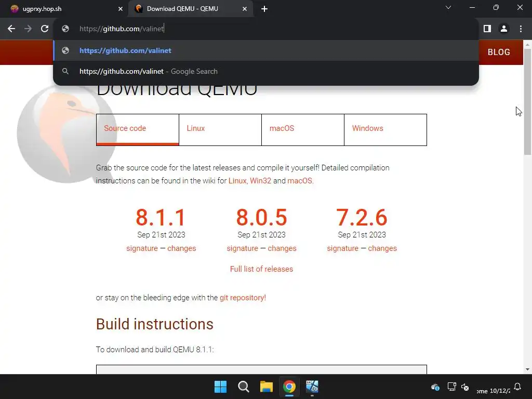Click the cloud sync tray icon
This screenshot has height=399, width=532.
435,387
